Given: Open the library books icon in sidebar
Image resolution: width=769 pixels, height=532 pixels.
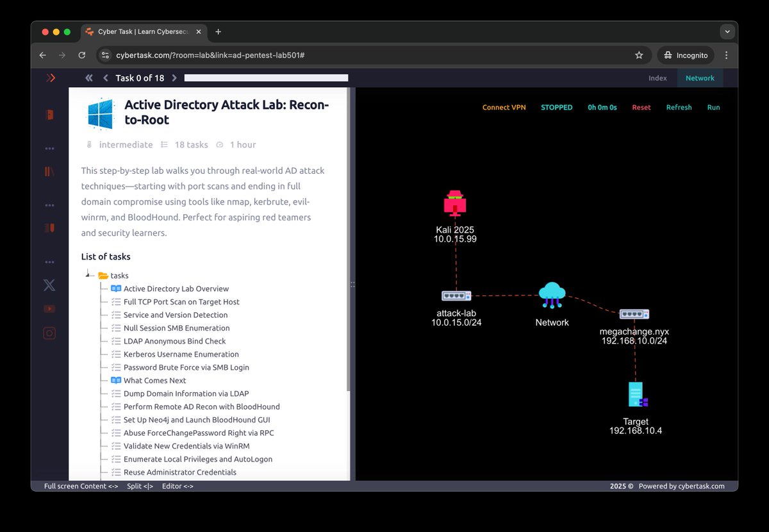Looking at the screenshot, I should click(x=49, y=171).
